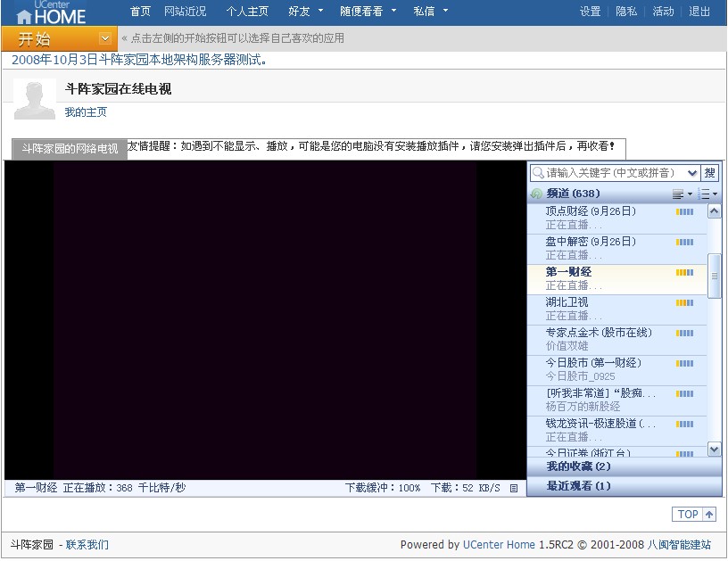Click the 搜 search button

pos(709,173)
